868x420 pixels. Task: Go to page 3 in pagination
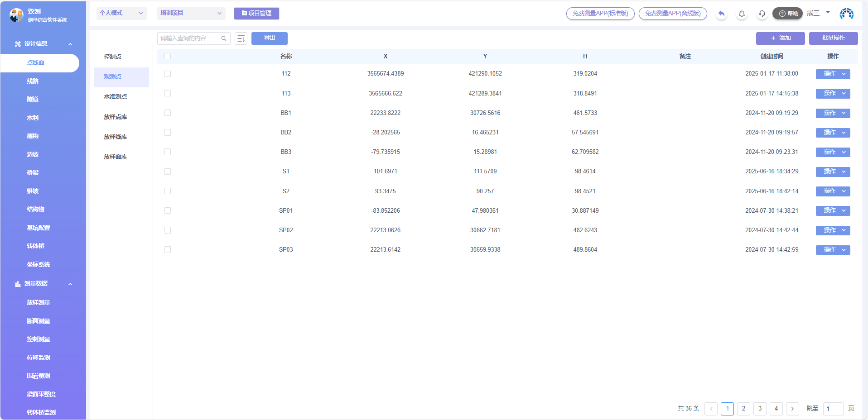click(x=760, y=408)
